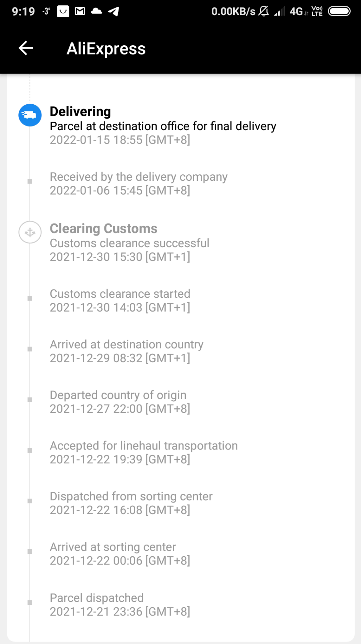Screen dimensions: 361x644
Task: Tap the Gmail notification icon
Action: coord(80,11)
